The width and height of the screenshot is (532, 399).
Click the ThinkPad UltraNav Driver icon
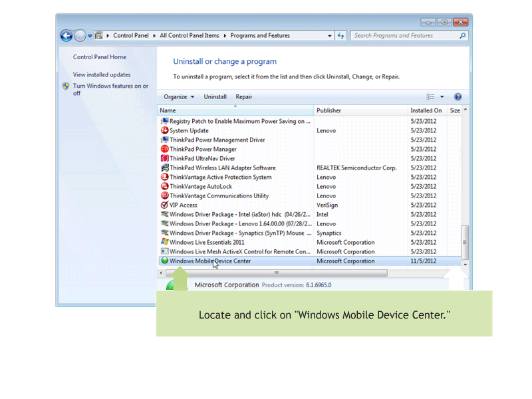[164, 158]
